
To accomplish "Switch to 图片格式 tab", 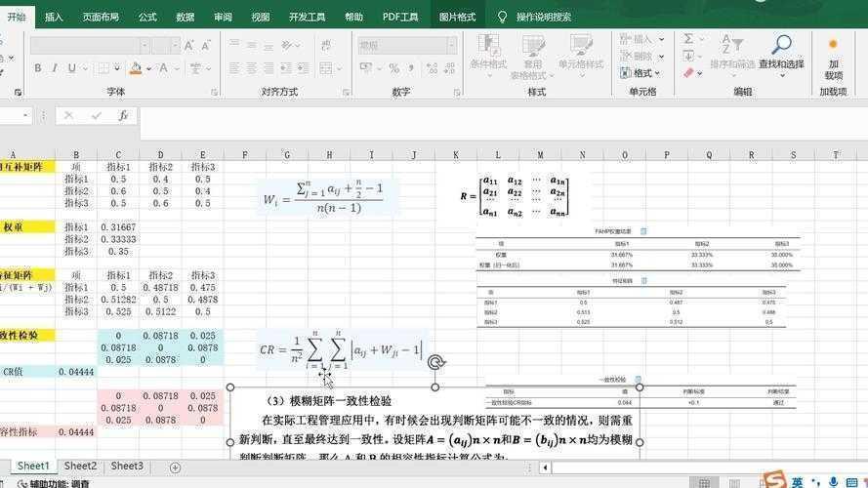I will pyautogui.click(x=457, y=18).
